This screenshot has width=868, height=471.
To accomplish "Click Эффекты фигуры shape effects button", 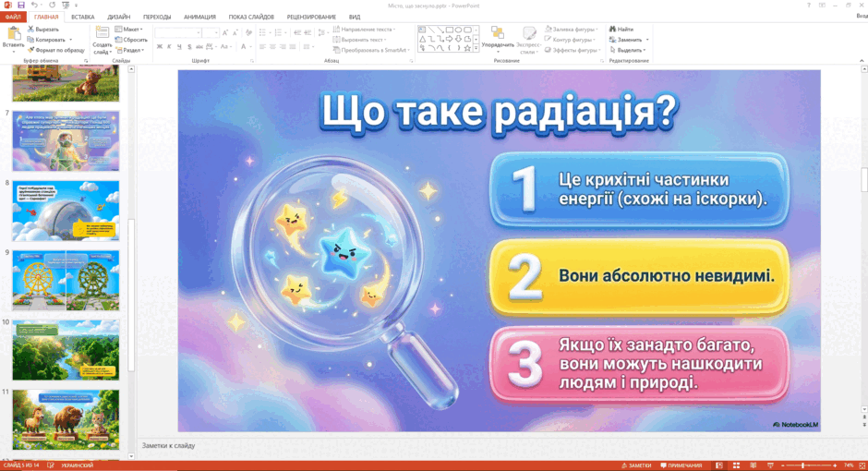I will pyautogui.click(x=573, y=51).
